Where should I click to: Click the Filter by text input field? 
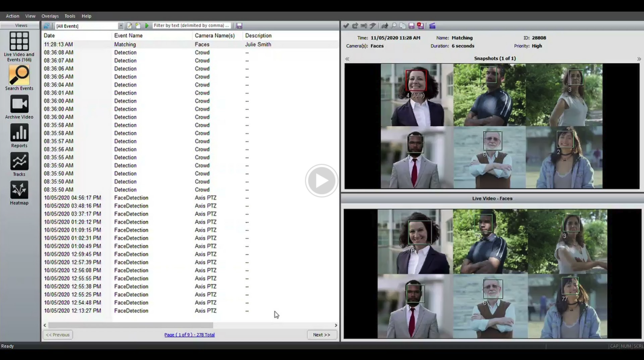[192, 26]
